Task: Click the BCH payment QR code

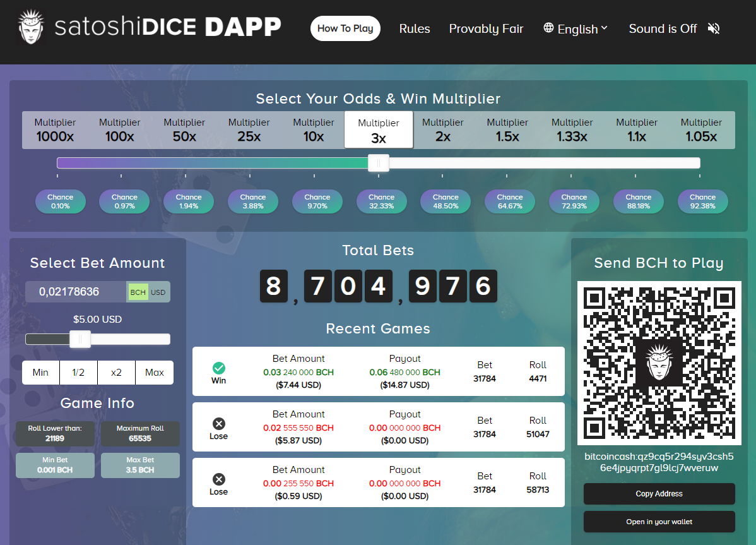Action: 659,362
